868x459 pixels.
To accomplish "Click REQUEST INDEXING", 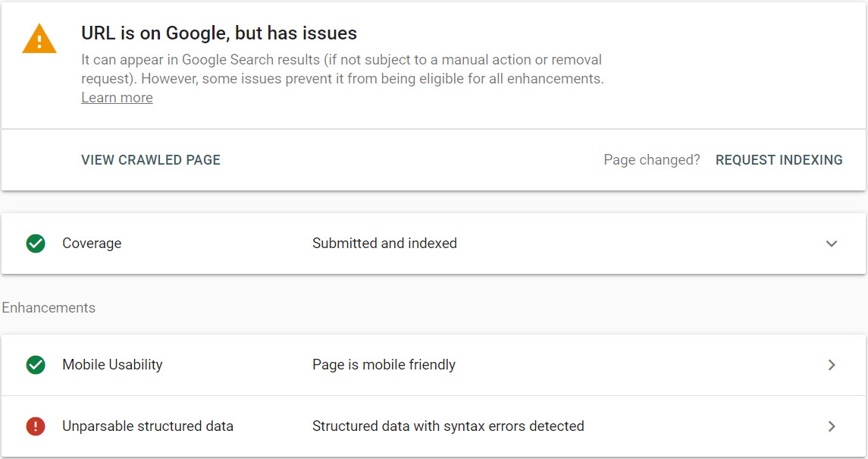I will pyautogui.click(x=779, y=160).
